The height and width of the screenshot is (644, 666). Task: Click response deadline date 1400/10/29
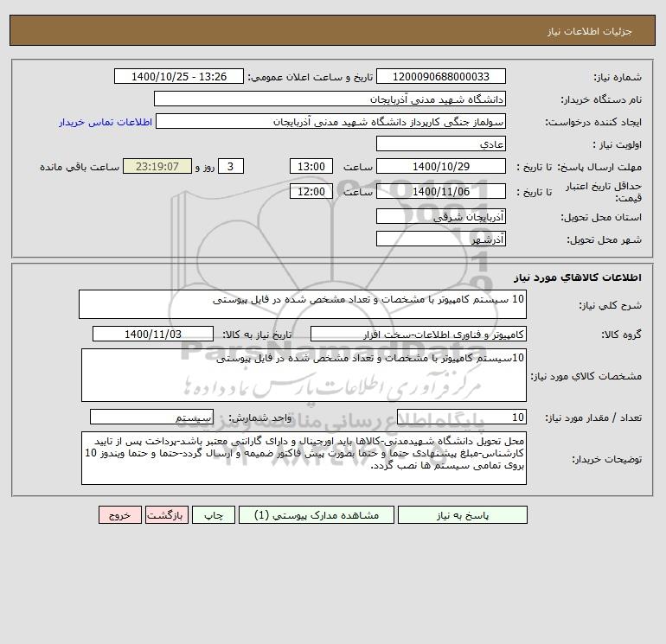point(441,167)
